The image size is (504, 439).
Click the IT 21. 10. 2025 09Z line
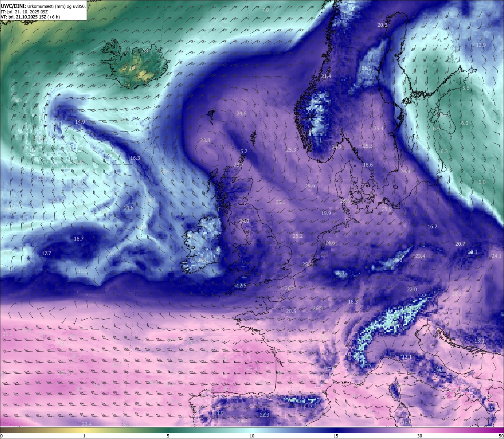[x=24, y=12]
